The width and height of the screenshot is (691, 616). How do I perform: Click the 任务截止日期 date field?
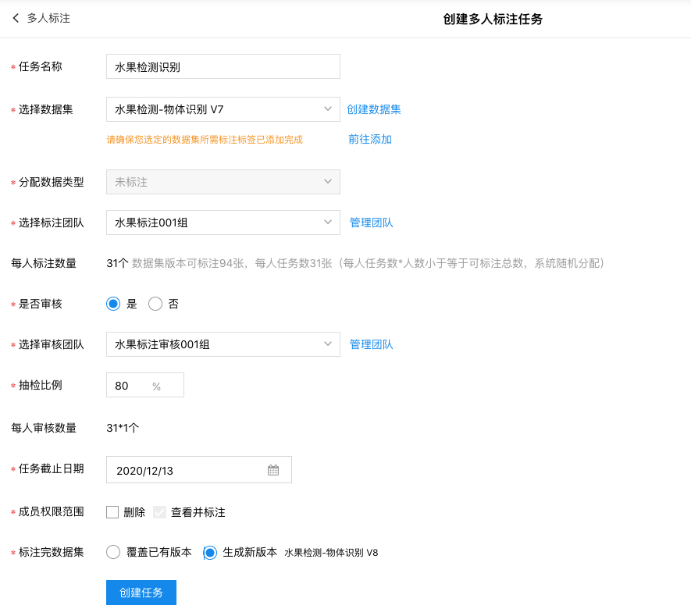[x=187, y=470]
